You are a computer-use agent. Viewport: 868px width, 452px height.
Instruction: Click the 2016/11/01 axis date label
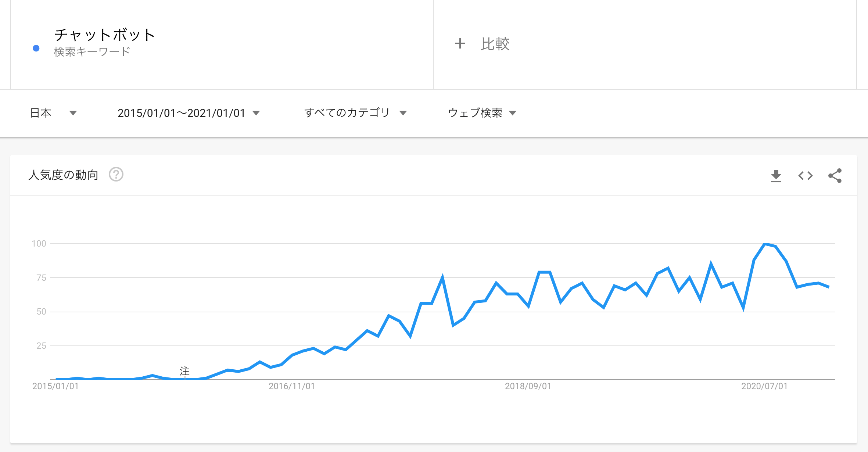coord(292,386)
